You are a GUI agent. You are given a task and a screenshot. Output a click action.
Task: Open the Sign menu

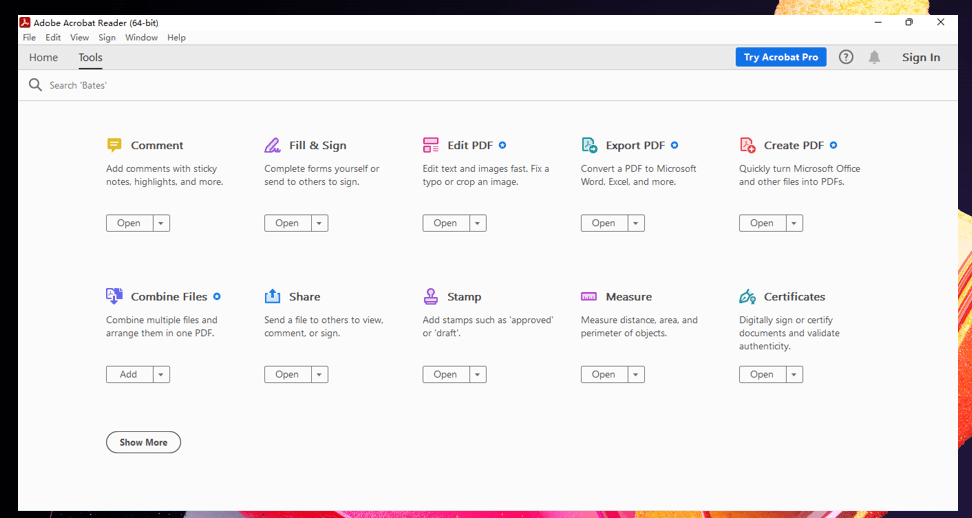point(107,37)
